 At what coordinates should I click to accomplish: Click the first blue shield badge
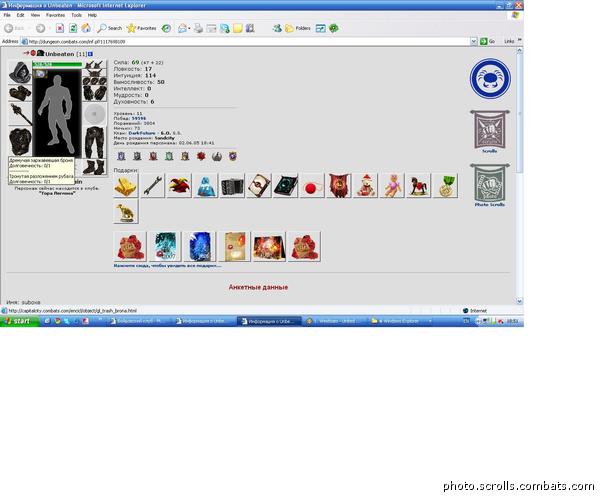(121, 156)
